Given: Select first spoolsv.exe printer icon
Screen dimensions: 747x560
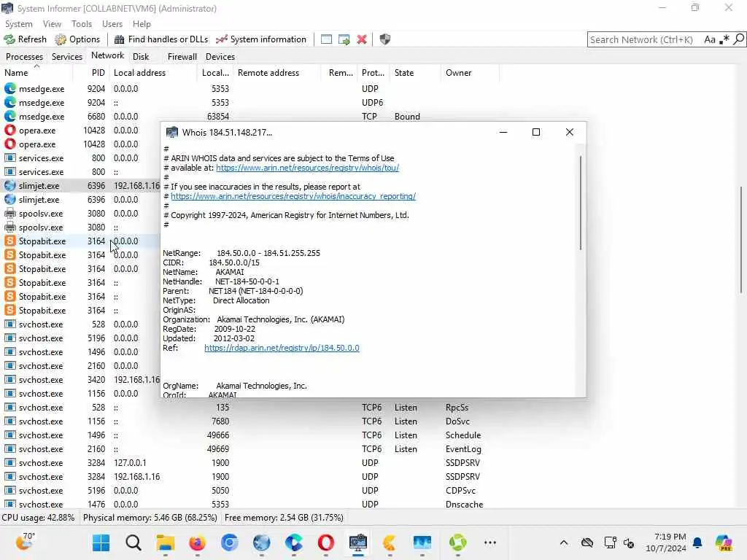Looking at the screenshot, I should 10,214.
